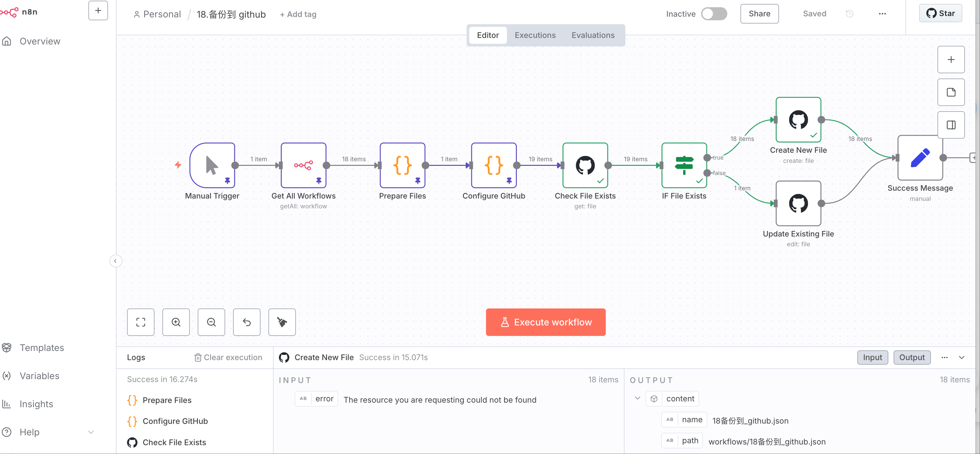Zoom out of the canvas
Viewport: 980px width, 454px height.
click(x=211, y=322)
